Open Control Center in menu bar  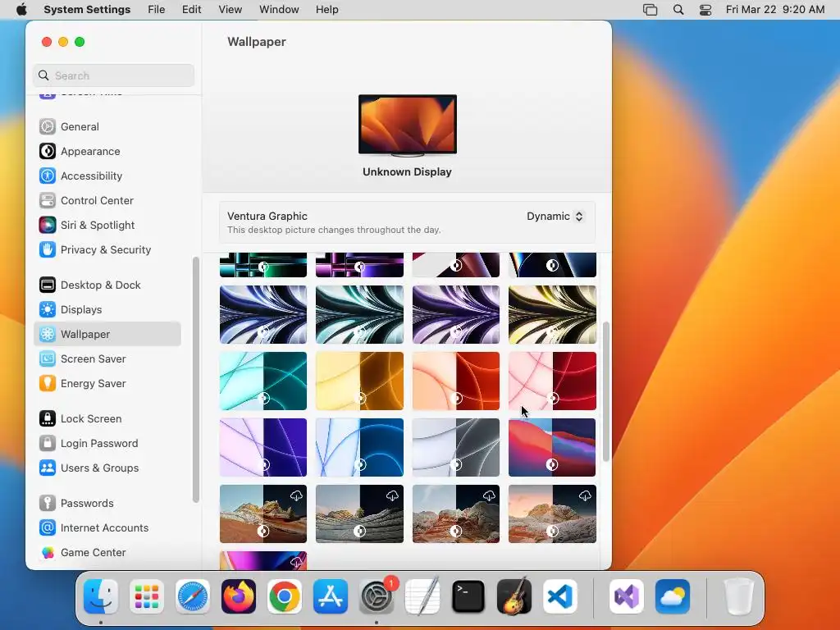705,10
